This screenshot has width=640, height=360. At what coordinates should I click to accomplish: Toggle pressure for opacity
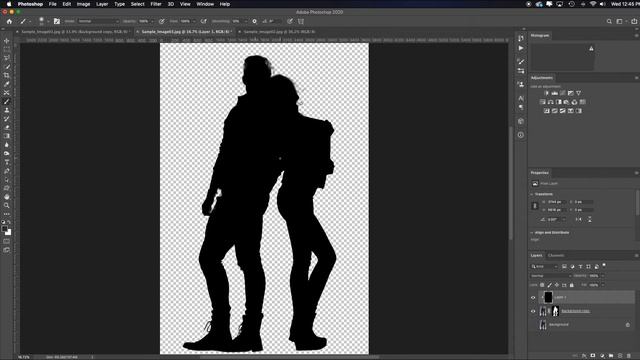[x=162, y=21]
